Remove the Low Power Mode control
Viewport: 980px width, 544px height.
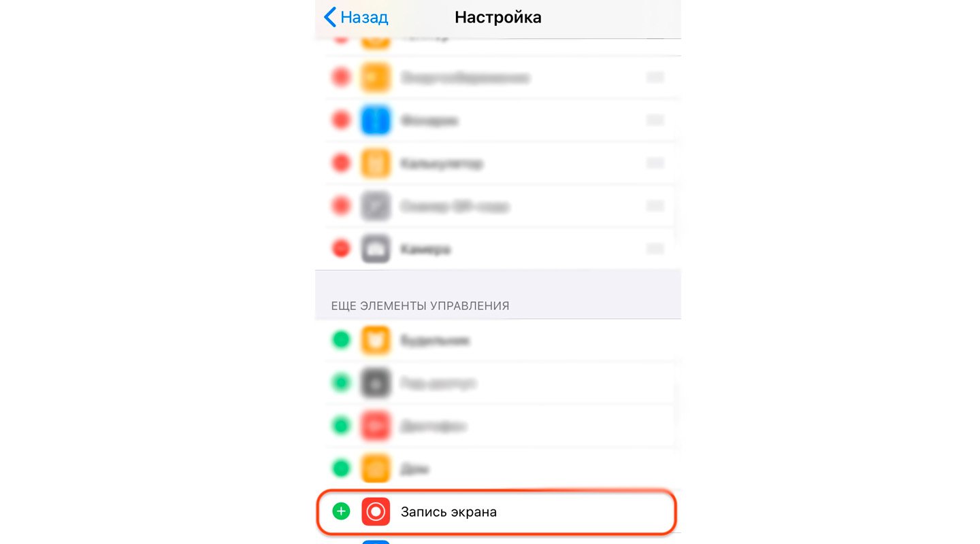click(x=341, y=78)
